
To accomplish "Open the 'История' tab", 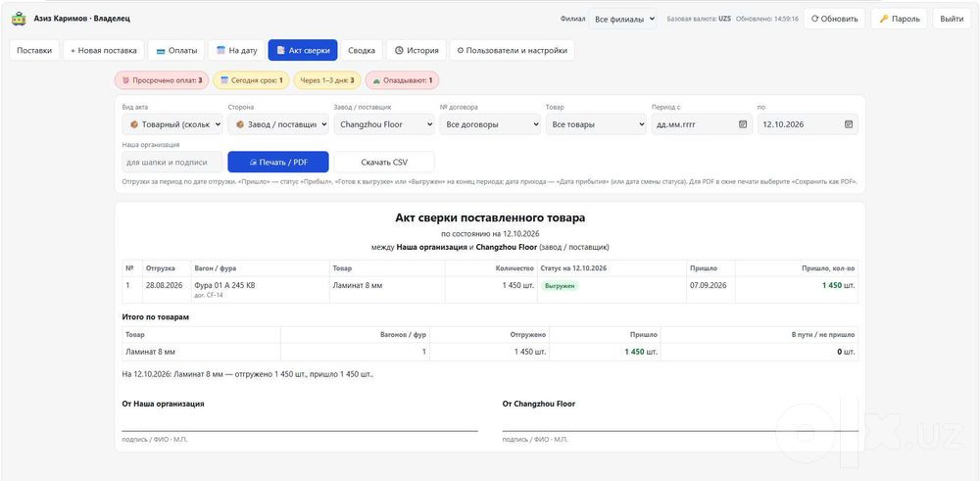I will click(x=416, y=51).
